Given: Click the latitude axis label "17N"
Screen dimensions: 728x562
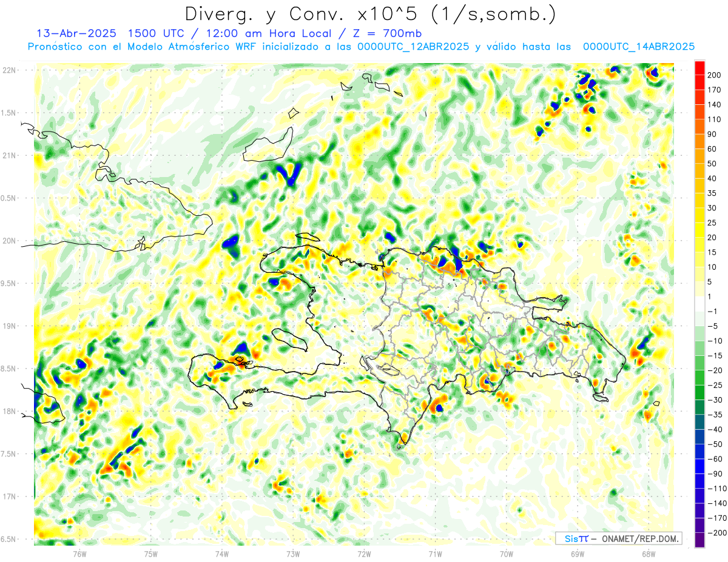Looking at the screenshot, I should point(9,497).
